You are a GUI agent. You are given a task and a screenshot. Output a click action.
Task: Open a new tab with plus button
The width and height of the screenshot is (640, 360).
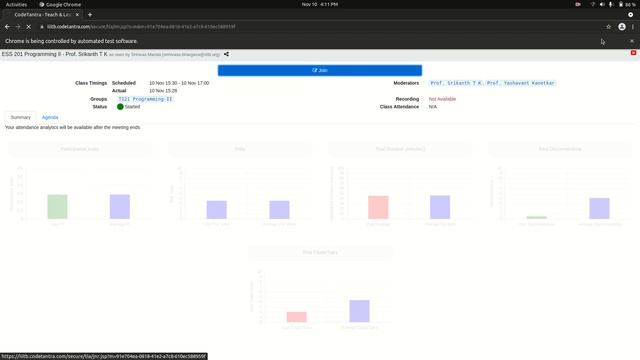[x=90, y=15]
